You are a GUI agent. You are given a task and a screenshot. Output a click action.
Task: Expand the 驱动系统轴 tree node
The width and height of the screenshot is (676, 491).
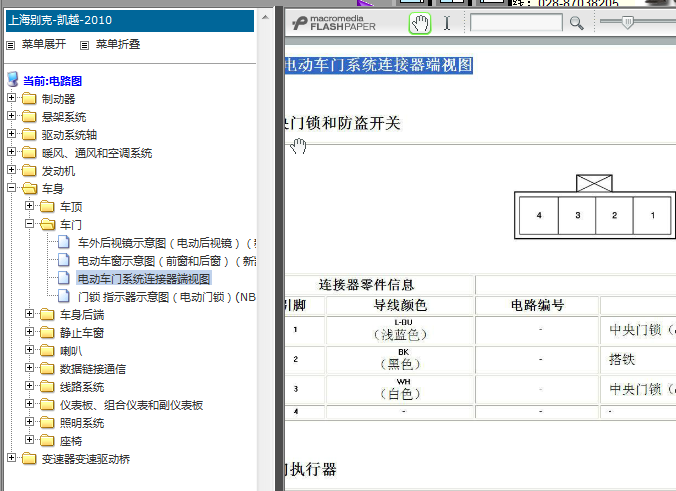tap(12, 134)
